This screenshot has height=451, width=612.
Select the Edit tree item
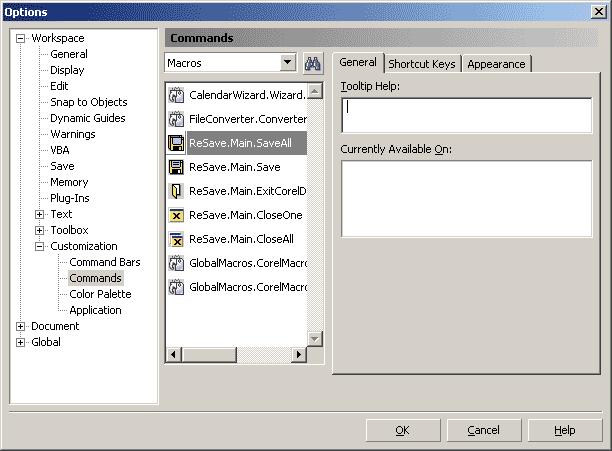[59, 86]
